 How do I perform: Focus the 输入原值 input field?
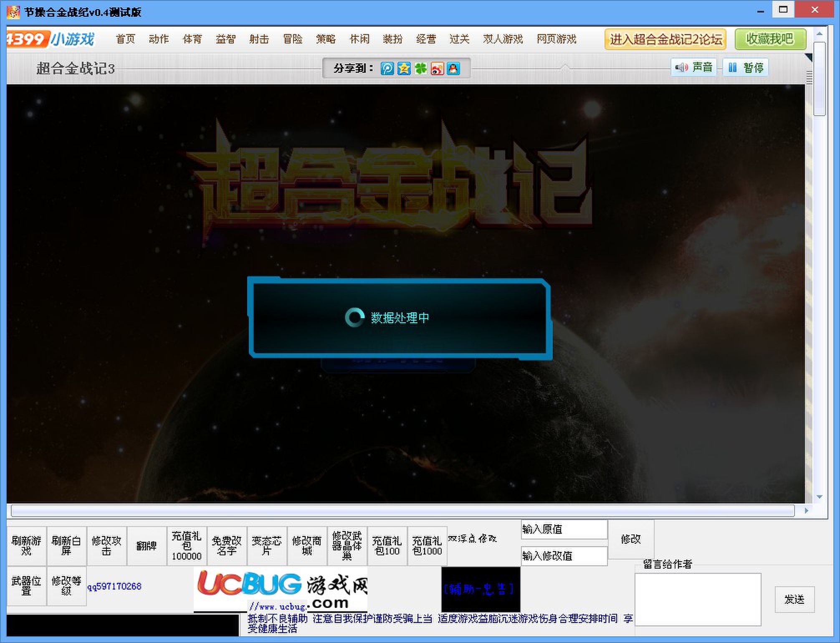(x=564, y=529)
